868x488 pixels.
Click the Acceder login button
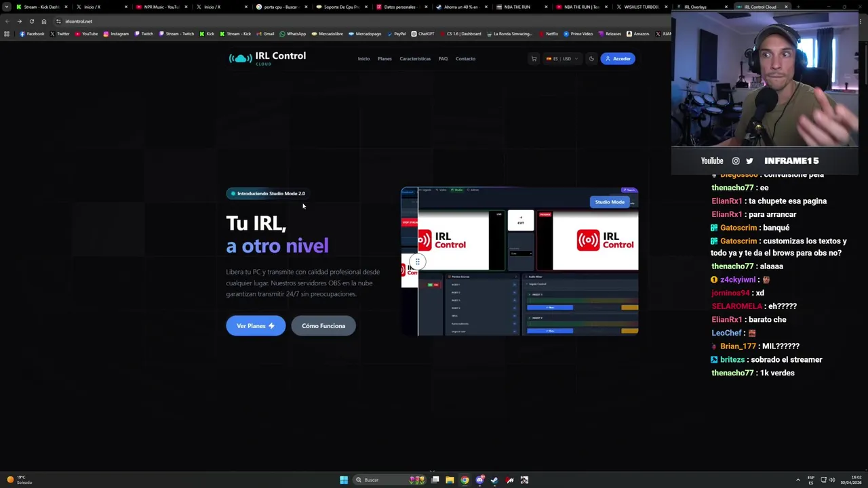618,59
